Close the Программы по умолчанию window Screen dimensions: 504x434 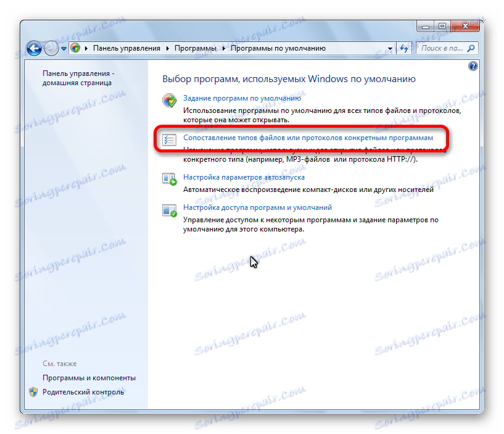click(465, 27)
